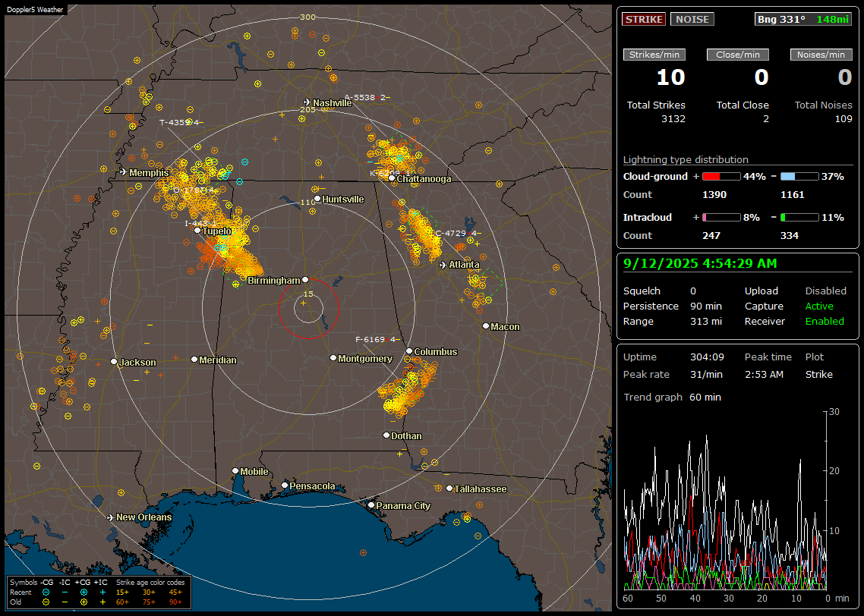Click the Trend graph 60 min value

tap(705, 397)
